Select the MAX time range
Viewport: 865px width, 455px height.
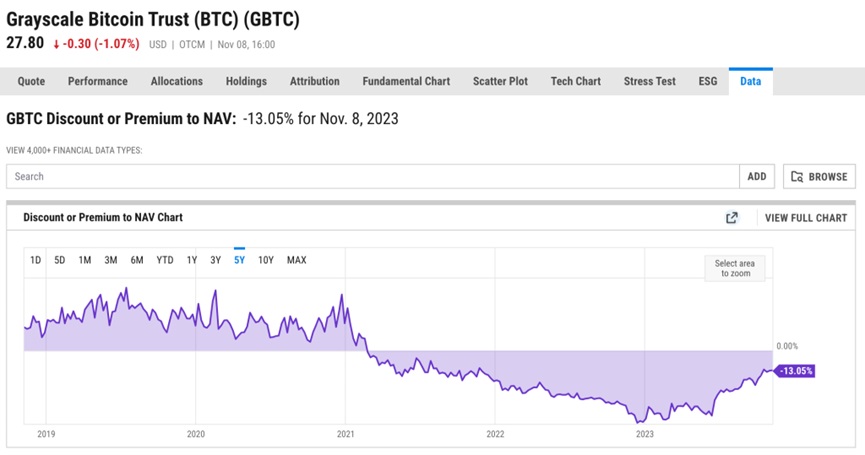[x=297, y=260]
